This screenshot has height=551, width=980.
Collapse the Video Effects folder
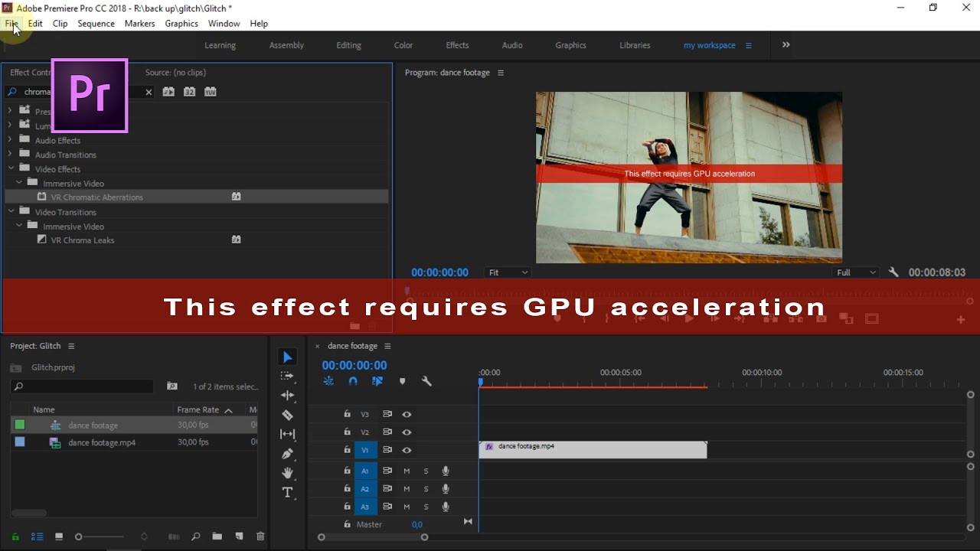(11, 168)
